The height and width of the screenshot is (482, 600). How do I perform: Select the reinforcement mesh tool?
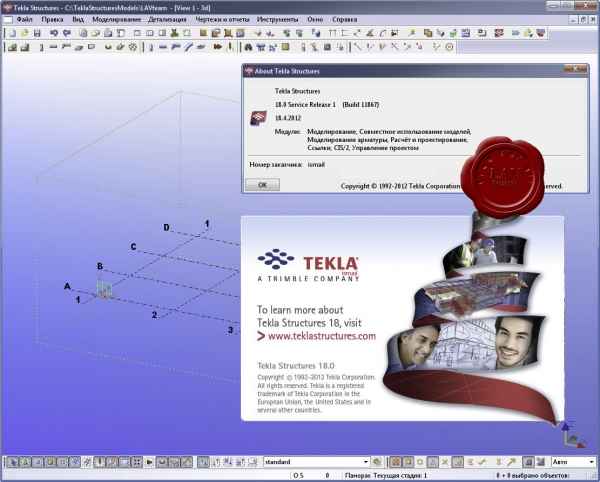point(133,47)
